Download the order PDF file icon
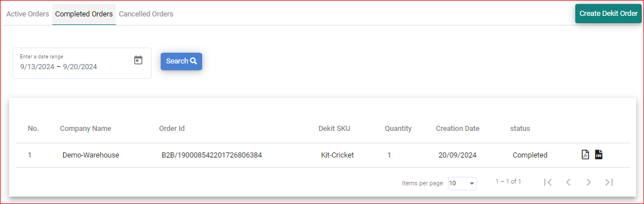 point(586,155)
